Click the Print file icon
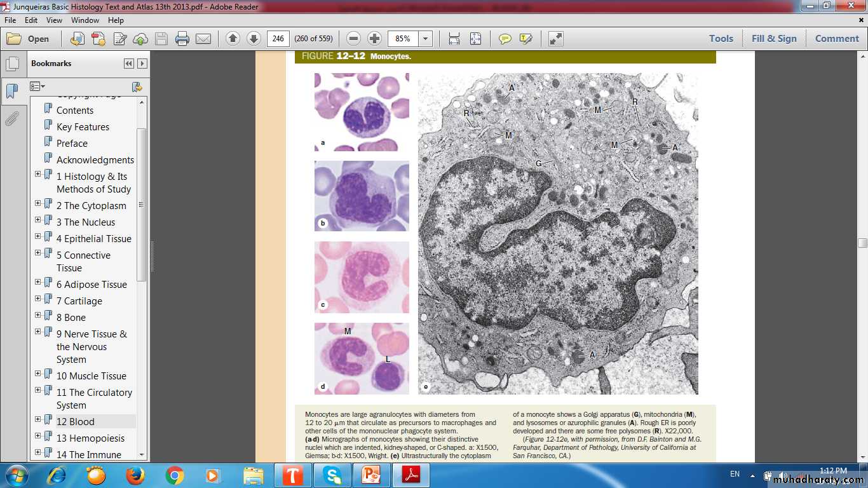The image size is (868, 488). (x=182, y=39)
